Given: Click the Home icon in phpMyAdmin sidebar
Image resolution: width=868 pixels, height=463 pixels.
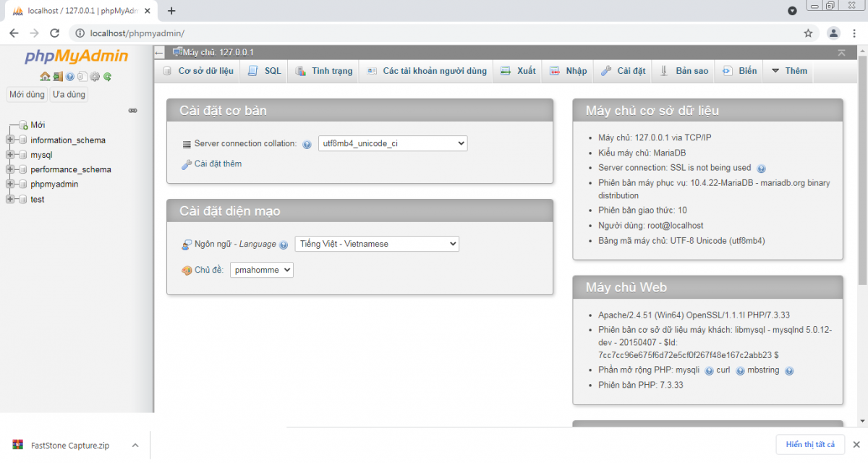Looking at the screenshot, I should coord(45,77).
